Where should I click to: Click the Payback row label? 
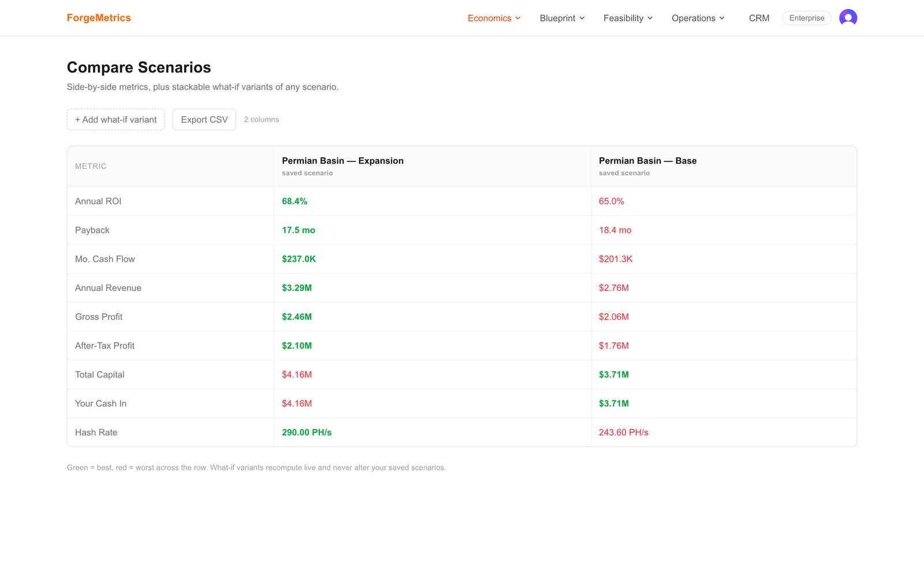92,230
